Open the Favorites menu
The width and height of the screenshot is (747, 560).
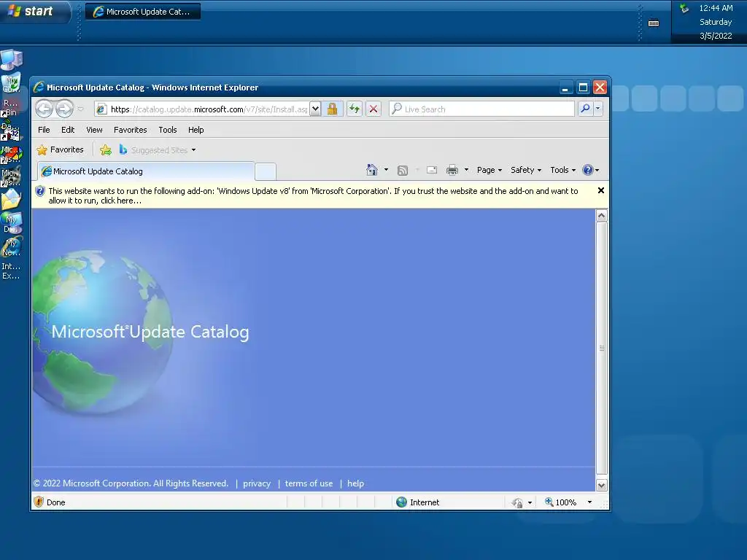pyautogui.click(x=130, y=130)
